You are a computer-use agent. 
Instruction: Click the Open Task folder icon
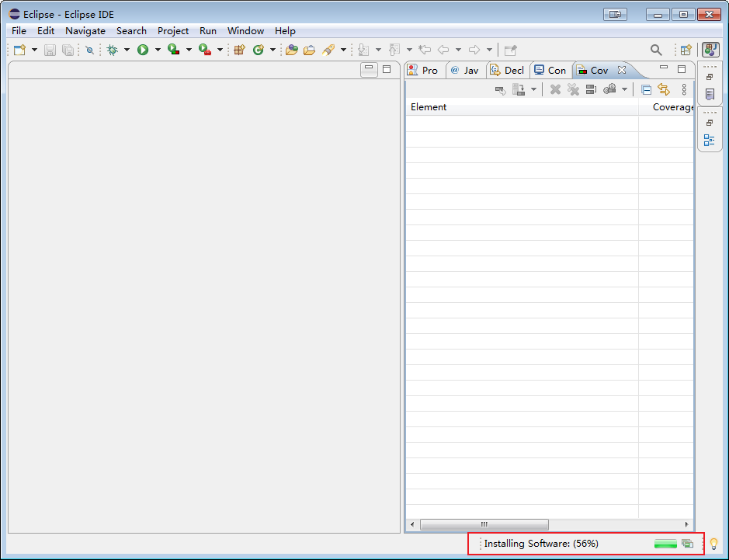pyautogui.click(x=309, y=50)
